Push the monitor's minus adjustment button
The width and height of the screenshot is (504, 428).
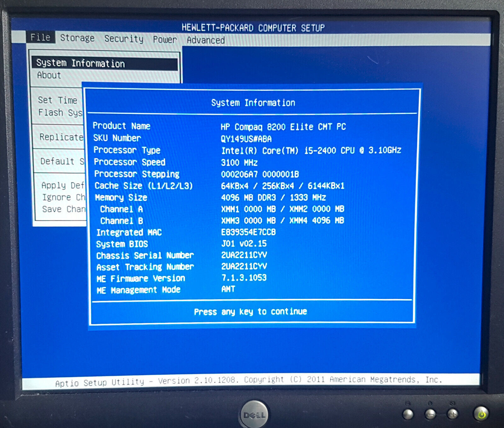(x=430, y=414)
